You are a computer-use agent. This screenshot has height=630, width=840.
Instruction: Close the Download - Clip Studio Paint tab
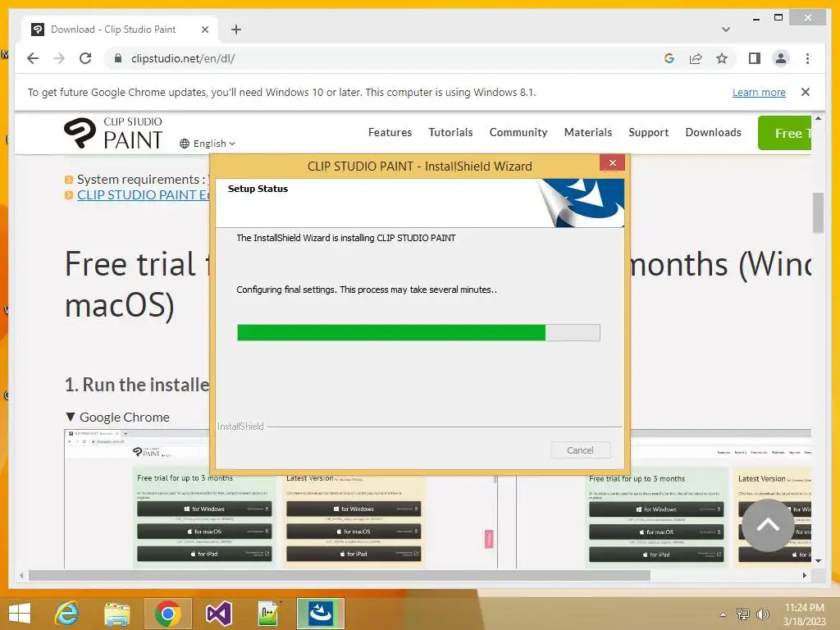click(x=204, y=30)
